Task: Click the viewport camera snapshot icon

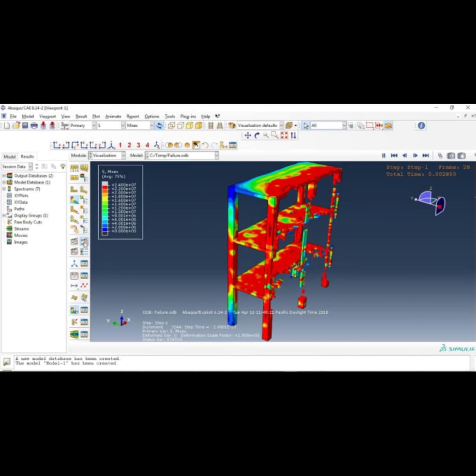Action: click(451, 156)
